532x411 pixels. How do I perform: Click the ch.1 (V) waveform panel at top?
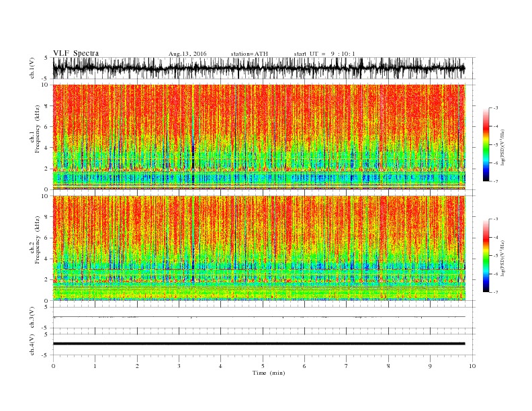click(x=263, y=68)
